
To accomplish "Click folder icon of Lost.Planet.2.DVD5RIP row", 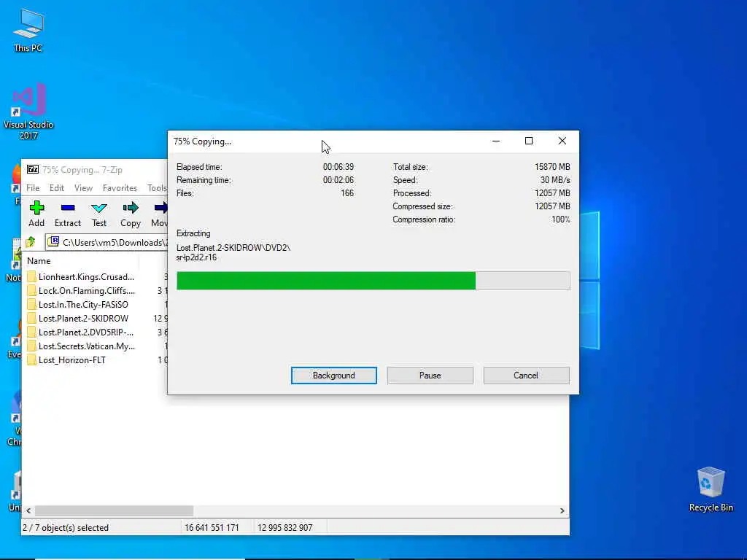I will pyautogui.click(x=32, y=332).
